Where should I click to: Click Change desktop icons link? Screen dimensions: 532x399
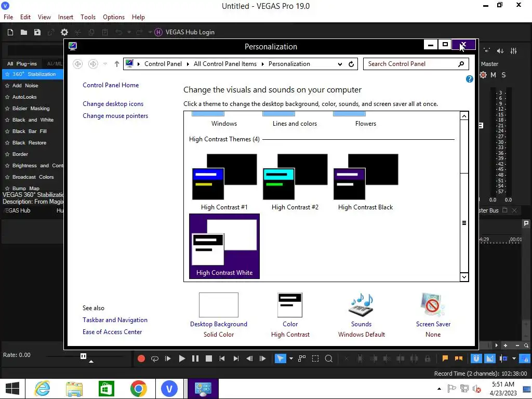(x=113, y=104)
